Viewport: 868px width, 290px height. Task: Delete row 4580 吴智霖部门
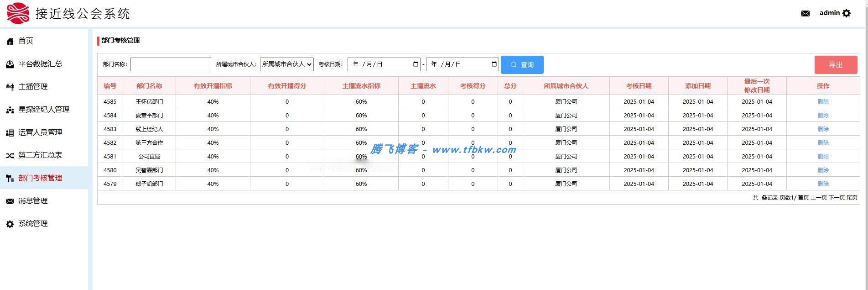[x=823, y=170]
